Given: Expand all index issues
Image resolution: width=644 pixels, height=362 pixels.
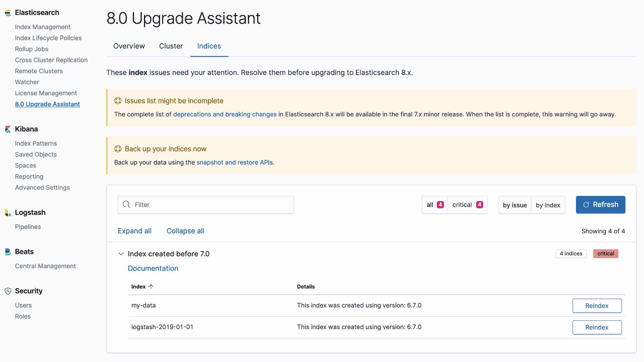Looking at the screenshot, I should coord(134,231).
